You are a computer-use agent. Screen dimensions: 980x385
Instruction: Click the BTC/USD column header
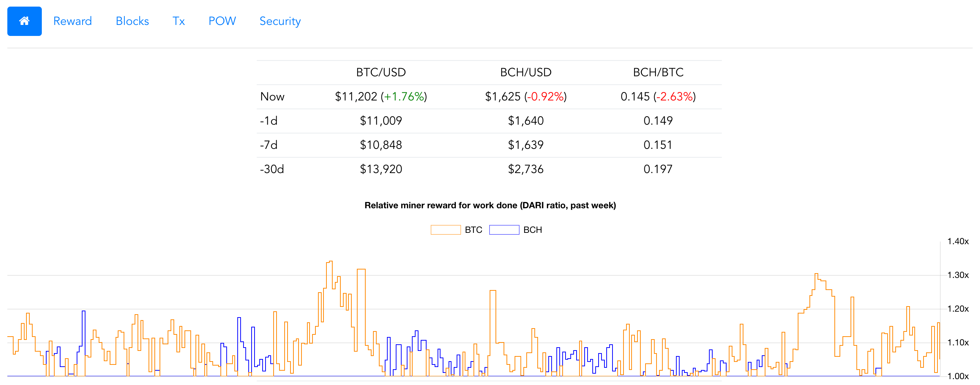(380, 72)
